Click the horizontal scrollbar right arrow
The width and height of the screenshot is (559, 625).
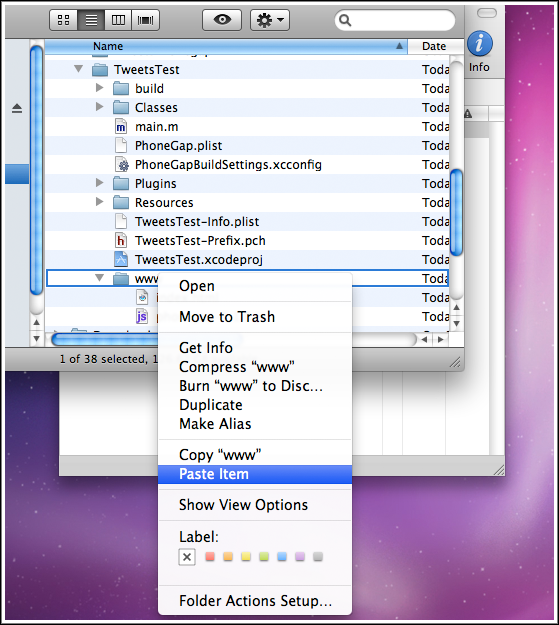441,339
